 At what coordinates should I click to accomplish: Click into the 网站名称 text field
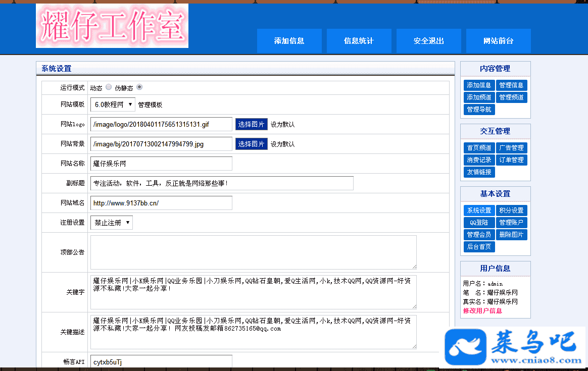click(161, 164)
